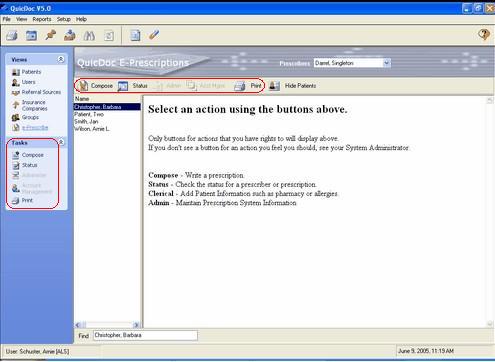
Task: Click Compose in the E-Prescriptions toolbar
Action: point(96,86)
